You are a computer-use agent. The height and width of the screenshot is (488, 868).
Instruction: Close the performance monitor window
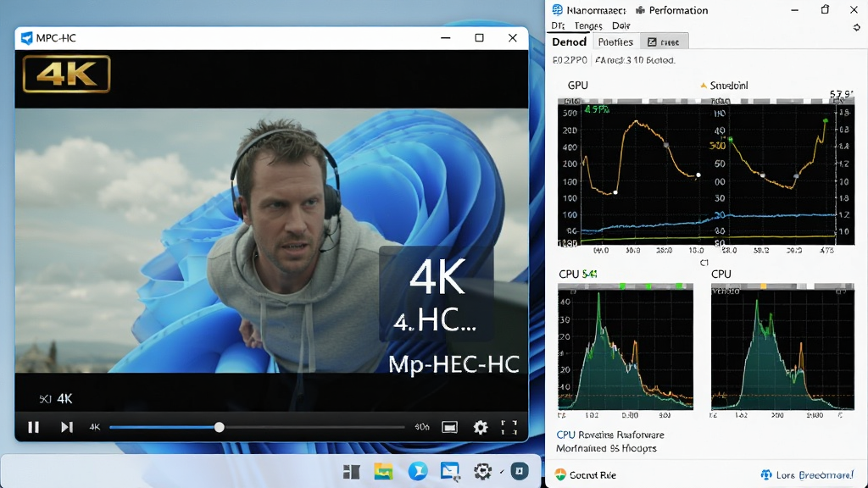point(854,10)
